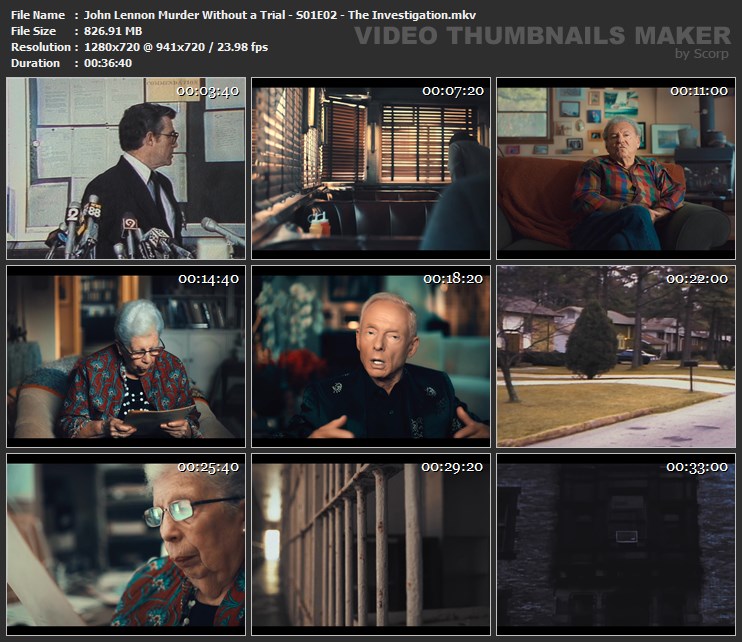Select the duration value 00:36:40
The height and width of the screenshot is (642, 742).
click(x=108, y=63)
